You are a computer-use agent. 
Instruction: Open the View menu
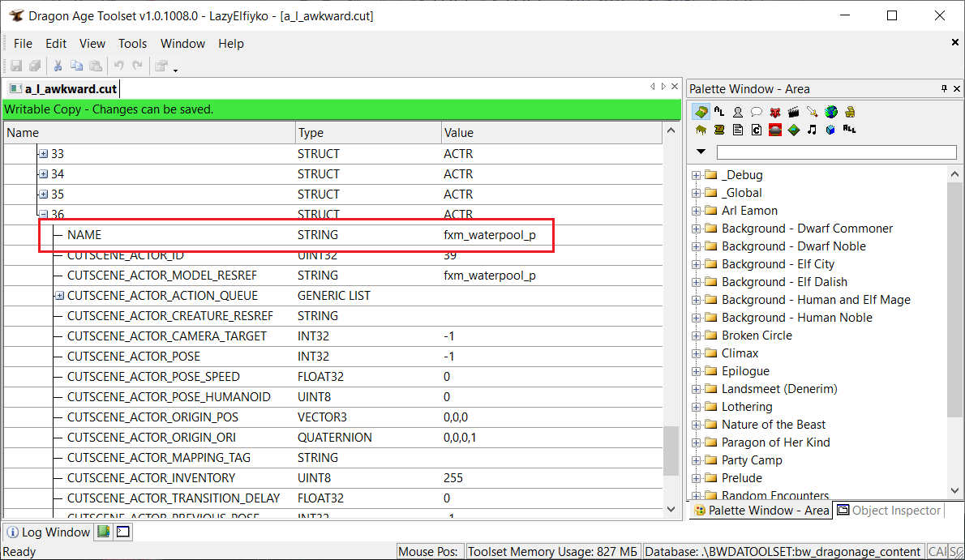pyautogui.click(x=92, y=44)
